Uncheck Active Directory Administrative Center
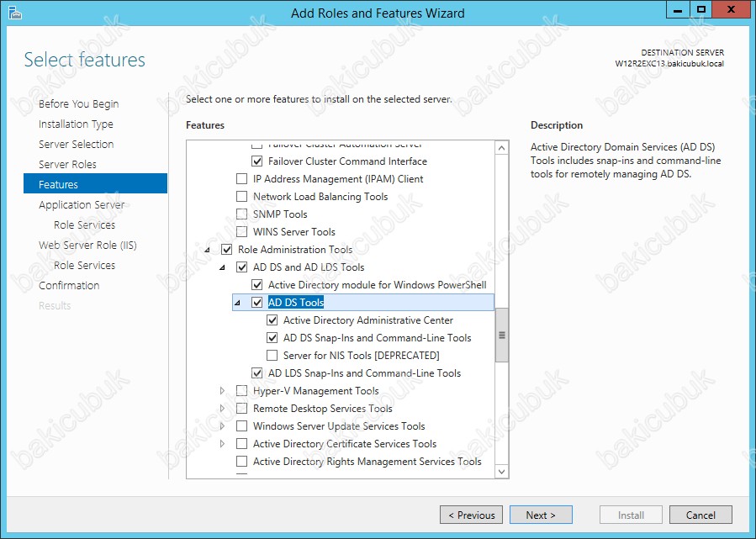 [272, 320]
